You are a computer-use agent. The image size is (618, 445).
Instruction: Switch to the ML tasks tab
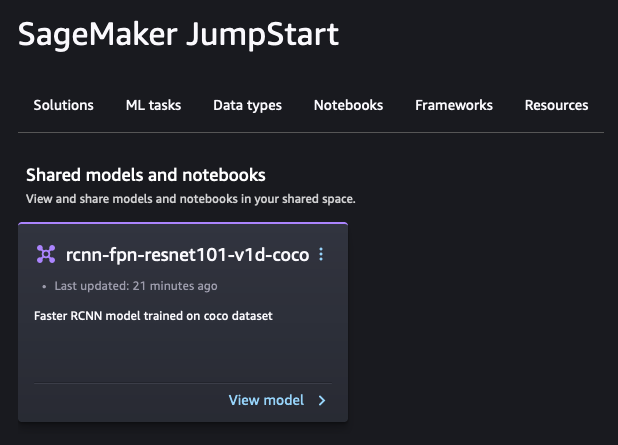[x=153, y=105]
